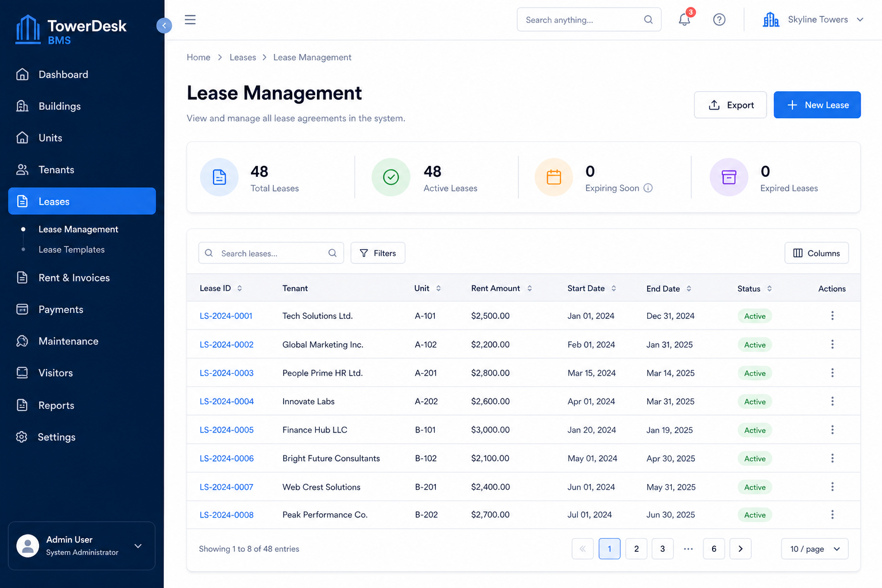Click the Expired Leases archive icon
This screenshot has height=588, width=882.
(729, 177)
